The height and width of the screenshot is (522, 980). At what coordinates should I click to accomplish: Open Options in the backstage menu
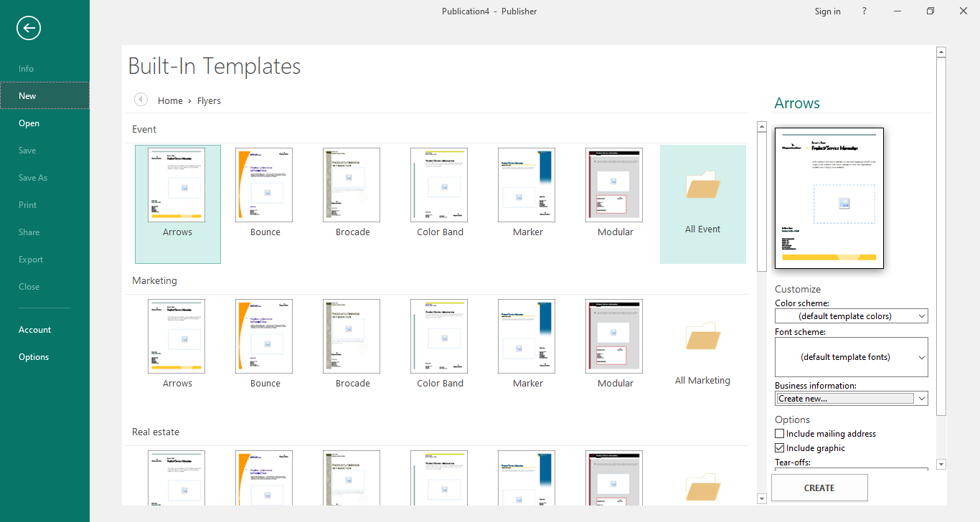pos(34,357)
